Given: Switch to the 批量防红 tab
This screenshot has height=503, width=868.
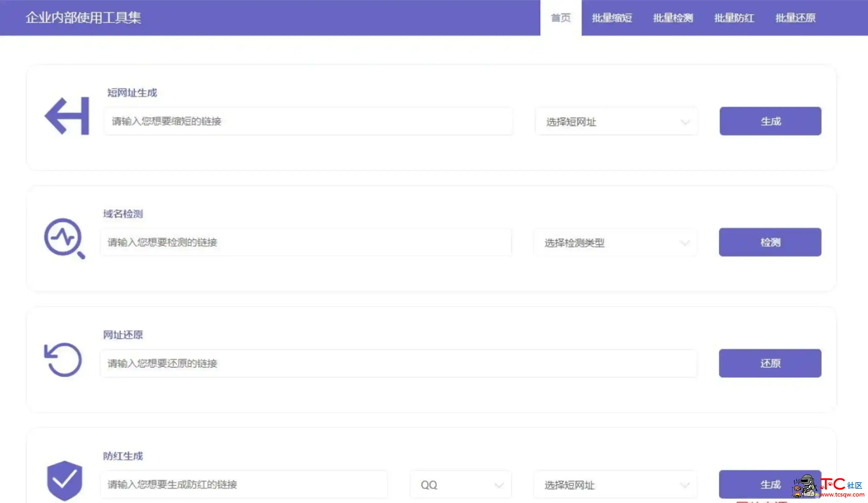Looking at the screenshot, I should pyautogui.click(x=734, y=18).
